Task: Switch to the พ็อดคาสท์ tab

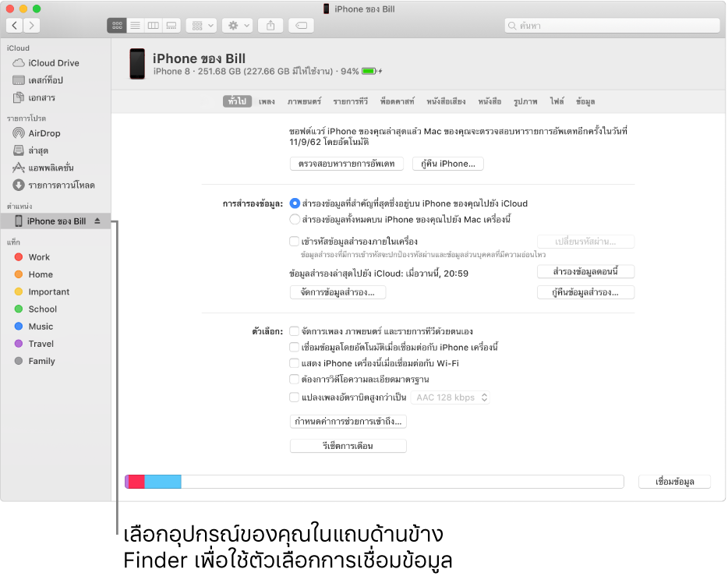Action: point(397,101)
